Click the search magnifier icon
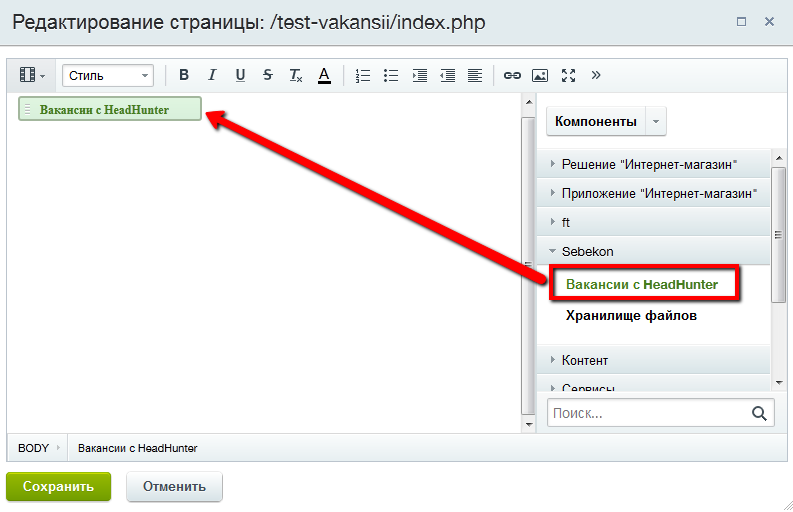Image resolution: width=793 pixels, height=512 pixels. [759, 413]
